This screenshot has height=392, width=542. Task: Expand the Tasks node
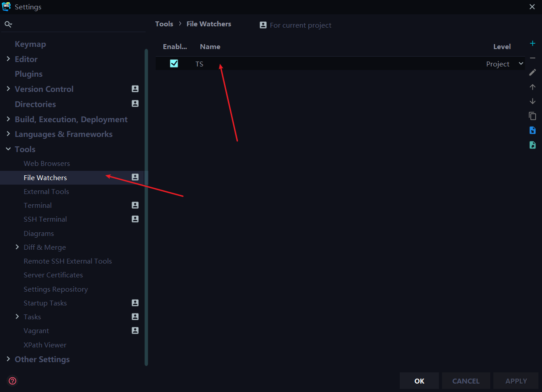[17, 317]
